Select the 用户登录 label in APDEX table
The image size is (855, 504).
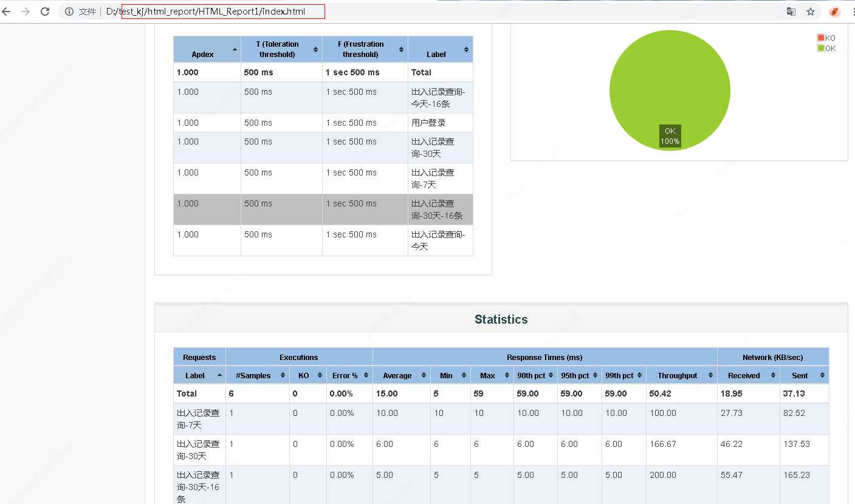(428, 123)
